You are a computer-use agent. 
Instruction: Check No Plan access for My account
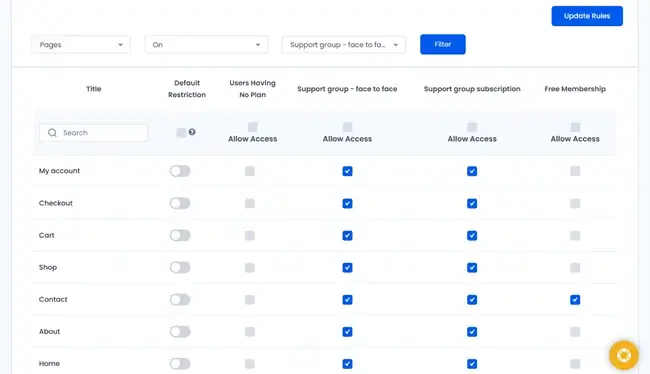click(x=250, y=171)
